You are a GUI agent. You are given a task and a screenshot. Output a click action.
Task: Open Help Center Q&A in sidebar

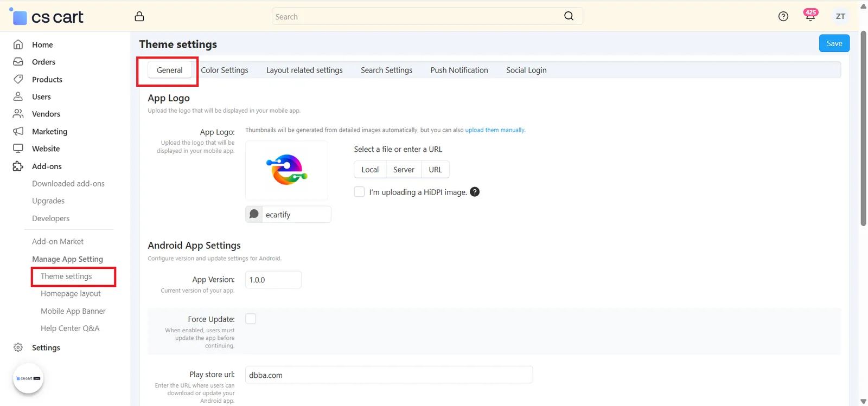pos(70,328)
